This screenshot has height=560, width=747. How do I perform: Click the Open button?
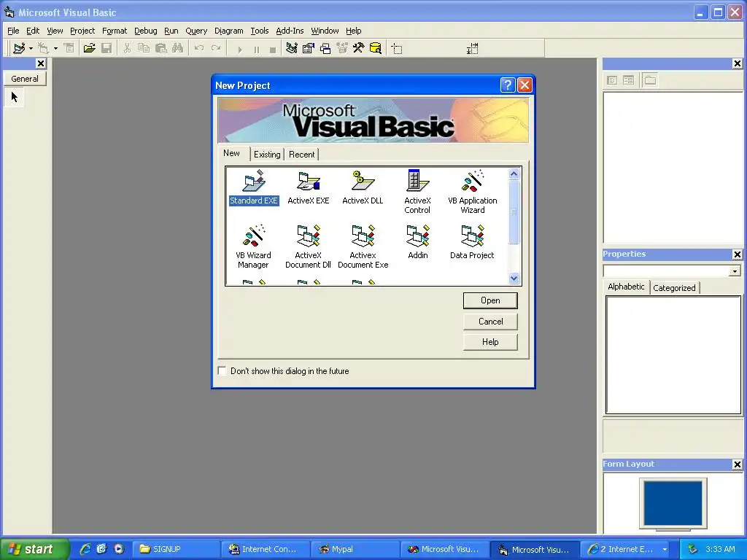point(490,300)
